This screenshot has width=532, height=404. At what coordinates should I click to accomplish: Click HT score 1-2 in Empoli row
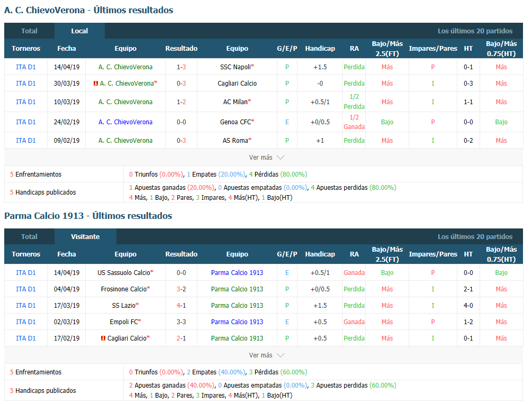pyautogui.click(x=468, y=322)
